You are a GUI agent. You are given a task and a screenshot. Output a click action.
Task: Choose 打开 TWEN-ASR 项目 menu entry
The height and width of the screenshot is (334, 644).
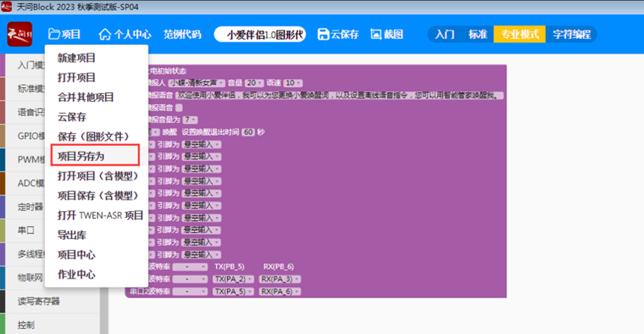100,216
